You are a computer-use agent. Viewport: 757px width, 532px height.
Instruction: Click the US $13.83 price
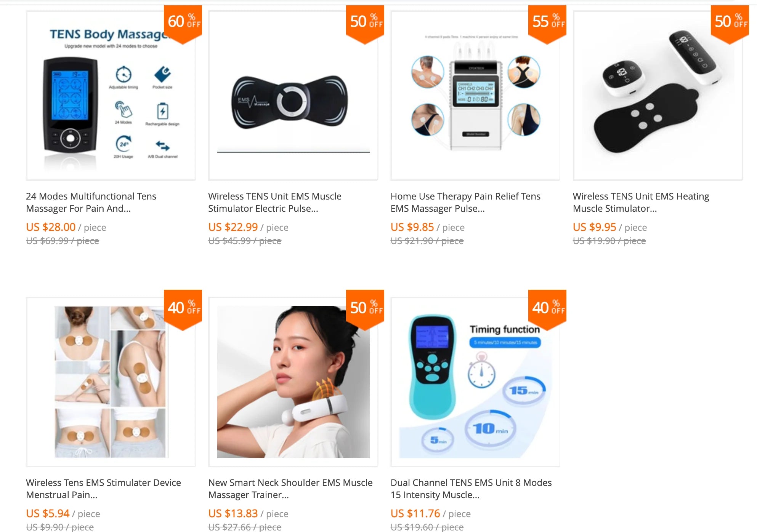[x=233, y=513]
